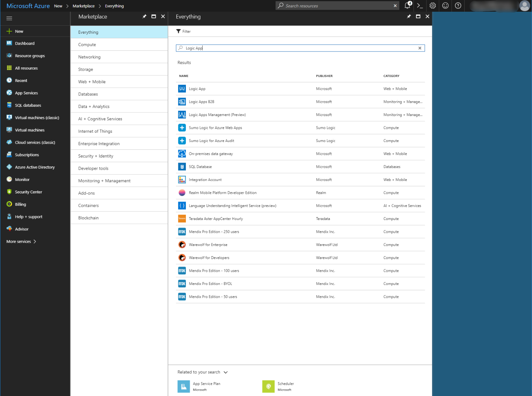The width and height of the screenshot is (532, 396).
Task: Click the App Services globe icon
Action: 9,93
